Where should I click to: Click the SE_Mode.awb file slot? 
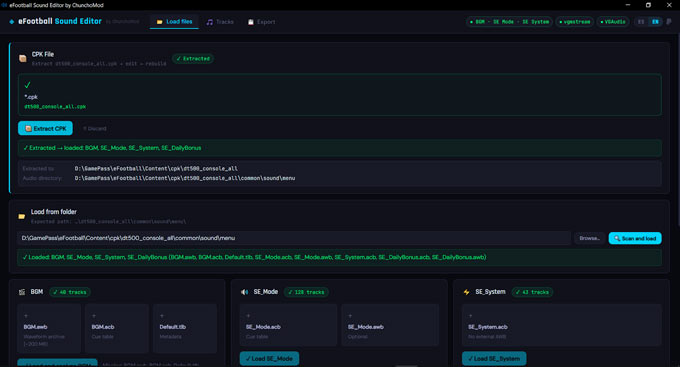point(390,325)
